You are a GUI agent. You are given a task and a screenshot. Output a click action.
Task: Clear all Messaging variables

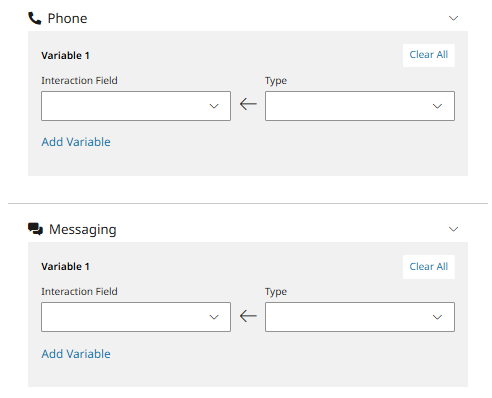pos(429,267)
